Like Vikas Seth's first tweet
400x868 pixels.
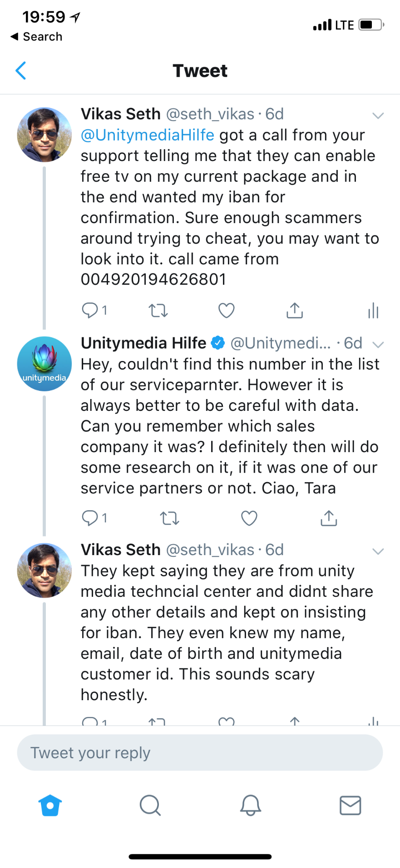pyautogui.click(x=227, y=311)
